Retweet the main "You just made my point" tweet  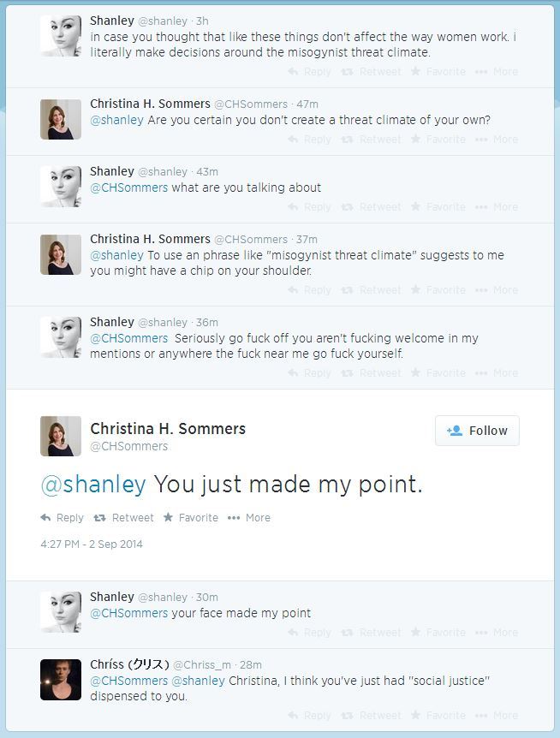point(123,518)
